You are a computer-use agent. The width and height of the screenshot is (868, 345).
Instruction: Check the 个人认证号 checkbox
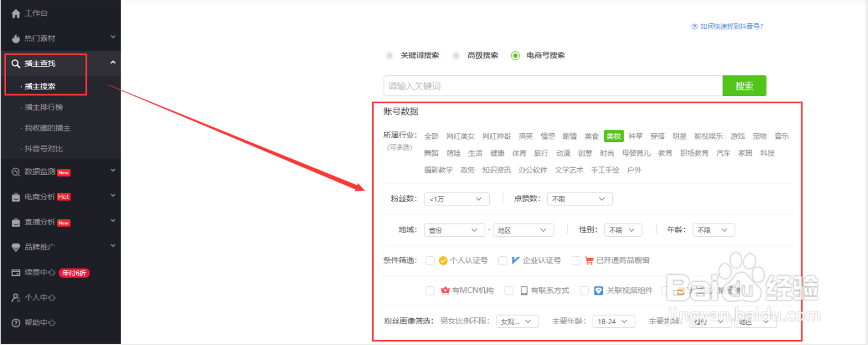pyautogui.click(x=430, y=261)
